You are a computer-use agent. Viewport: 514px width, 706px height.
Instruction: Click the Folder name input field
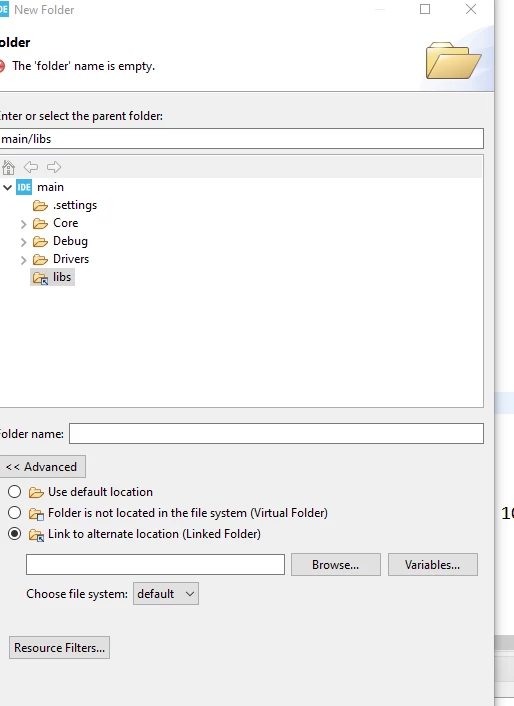tap(276, 434)
